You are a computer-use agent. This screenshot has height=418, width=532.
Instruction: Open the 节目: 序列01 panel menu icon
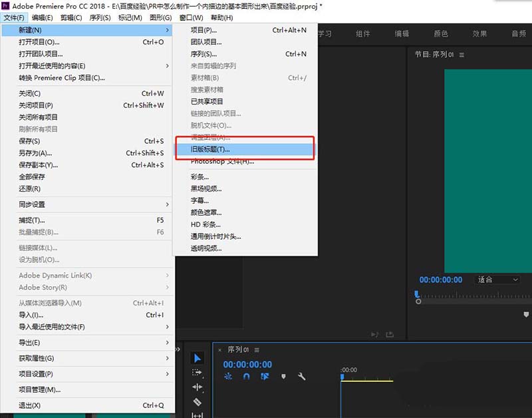click(x=462, y=55)
